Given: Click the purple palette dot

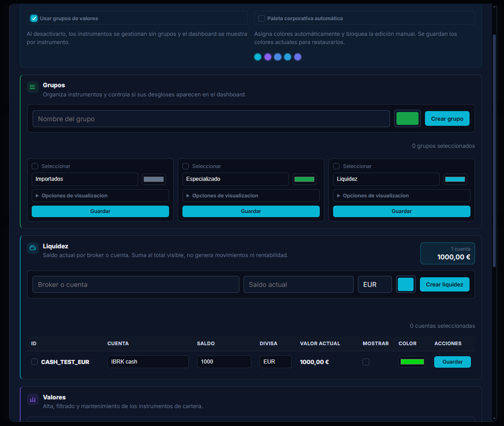Looking at the screenshot, I should 268,57.
